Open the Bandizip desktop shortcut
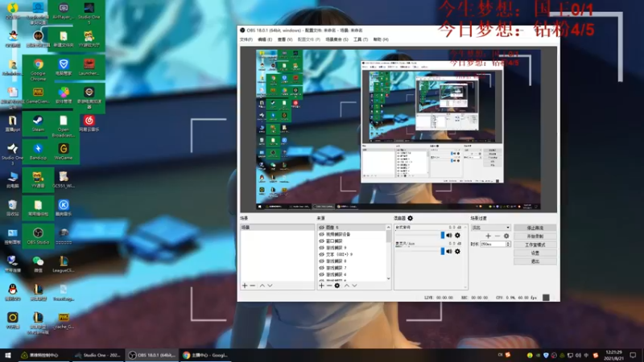 38,151
